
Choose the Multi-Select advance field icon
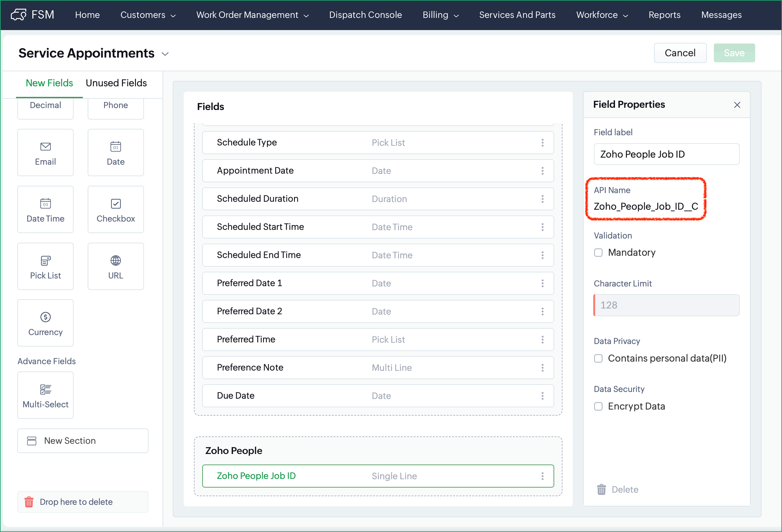[x=45, y=389]
